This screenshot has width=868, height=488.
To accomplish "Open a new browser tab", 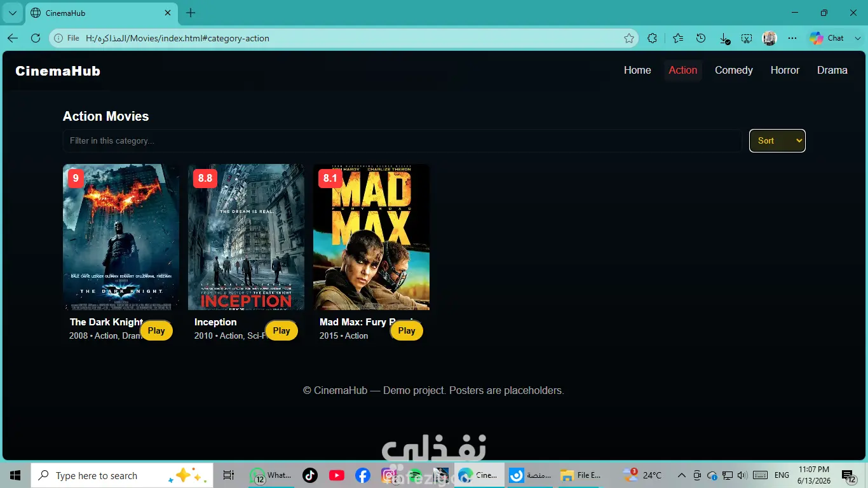I will (x=191, y=13).
